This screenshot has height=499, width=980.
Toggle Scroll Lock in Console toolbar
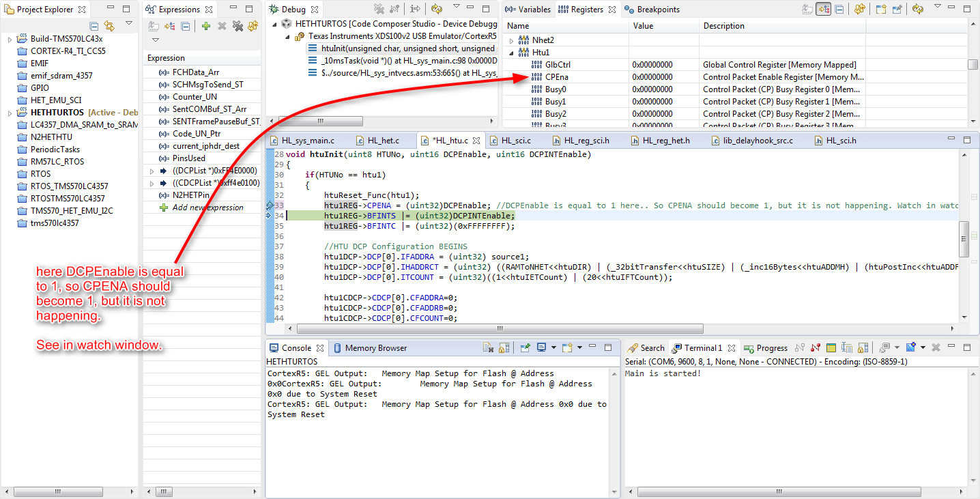coord(504,347)
